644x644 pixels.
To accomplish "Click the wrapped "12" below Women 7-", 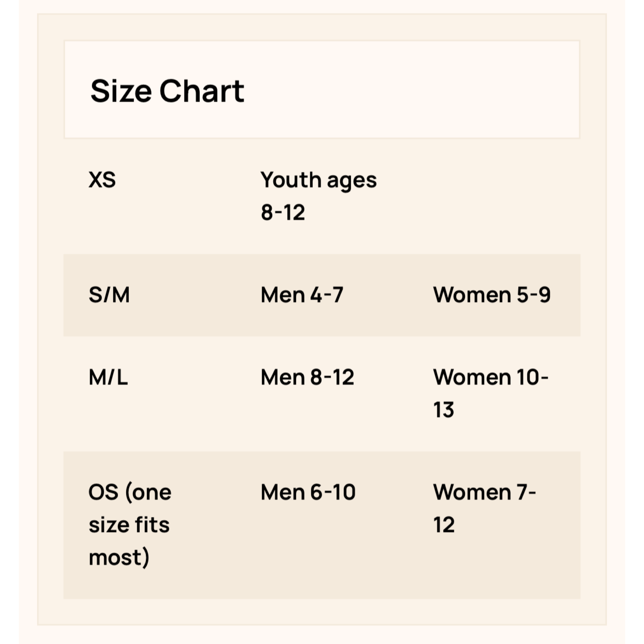I will tap(444, 525).
